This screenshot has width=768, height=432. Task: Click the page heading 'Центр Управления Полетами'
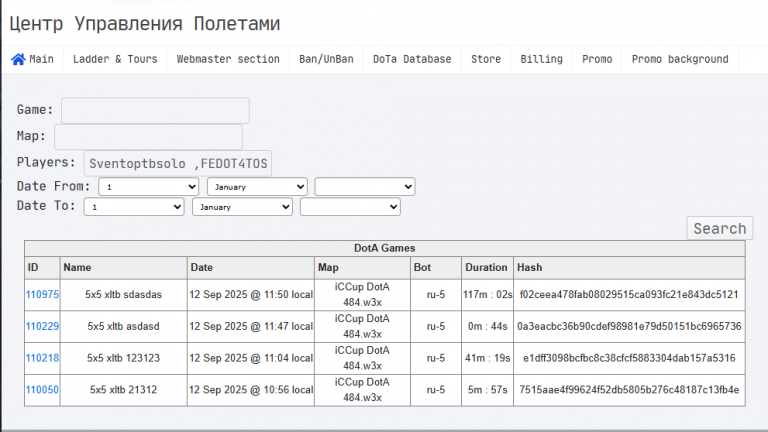pyautogui.click(x=144, y=24)
